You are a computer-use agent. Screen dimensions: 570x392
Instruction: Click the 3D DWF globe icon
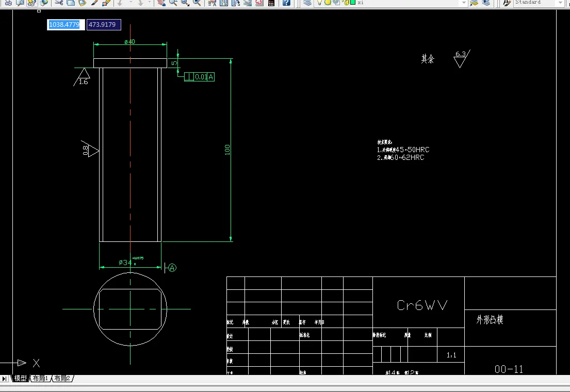(44, 3)
